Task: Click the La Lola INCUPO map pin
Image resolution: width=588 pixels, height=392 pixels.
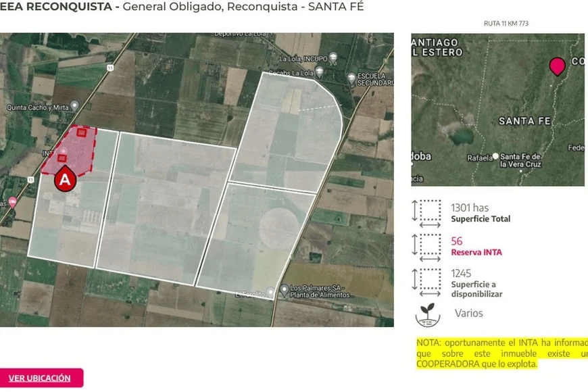Action: (334, 59)
